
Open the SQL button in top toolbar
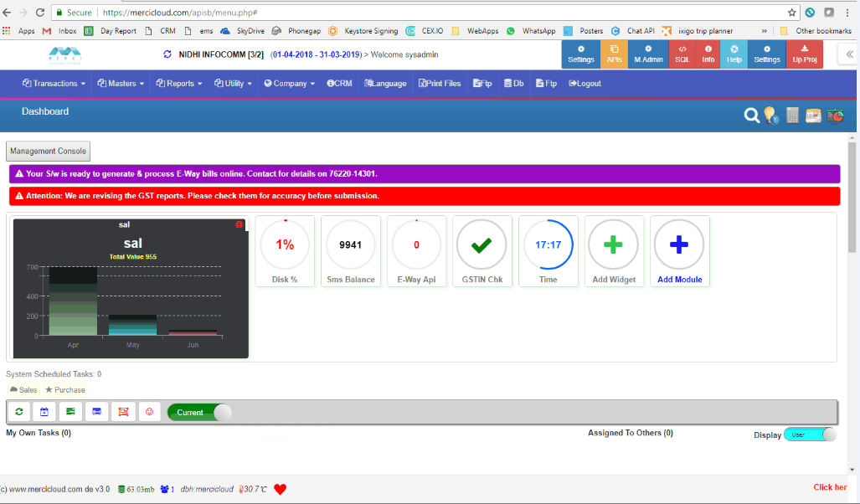pyautogui.click(x=682, y=54)
